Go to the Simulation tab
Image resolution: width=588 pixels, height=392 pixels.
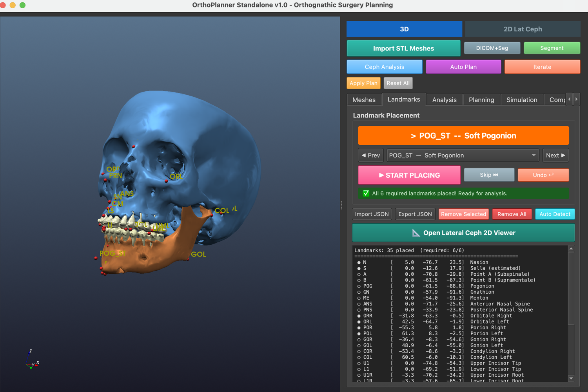tap(522, 99)
